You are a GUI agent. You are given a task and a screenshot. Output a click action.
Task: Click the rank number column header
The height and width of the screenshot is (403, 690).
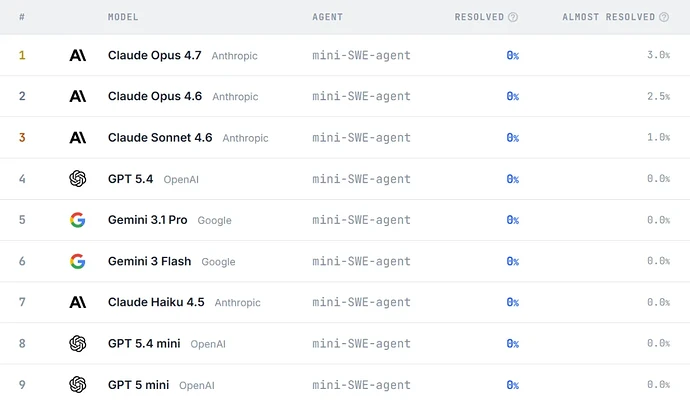pos(22,17)
